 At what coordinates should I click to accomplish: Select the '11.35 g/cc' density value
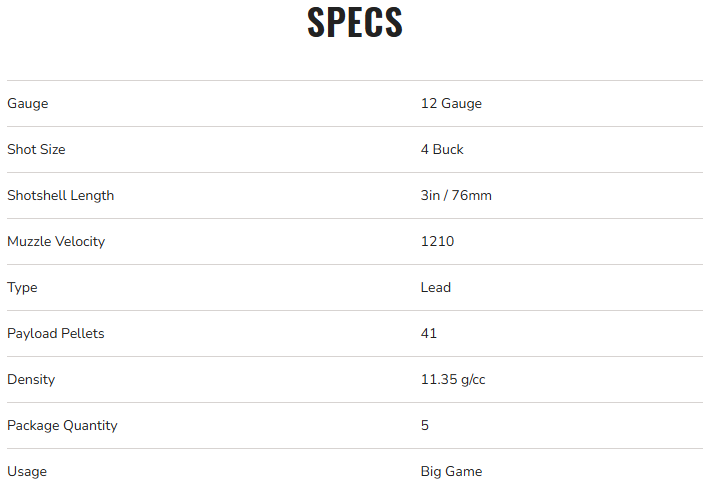(x=453, y=380)
